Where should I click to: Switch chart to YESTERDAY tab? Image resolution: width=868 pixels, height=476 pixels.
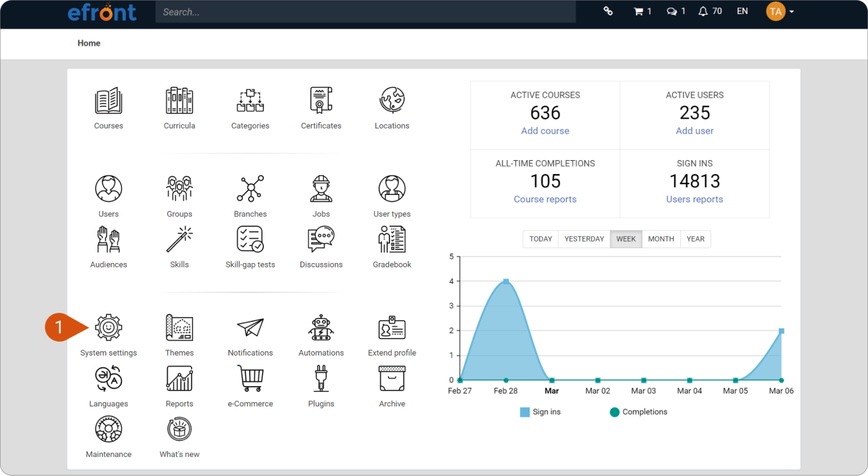click(584, 239)
